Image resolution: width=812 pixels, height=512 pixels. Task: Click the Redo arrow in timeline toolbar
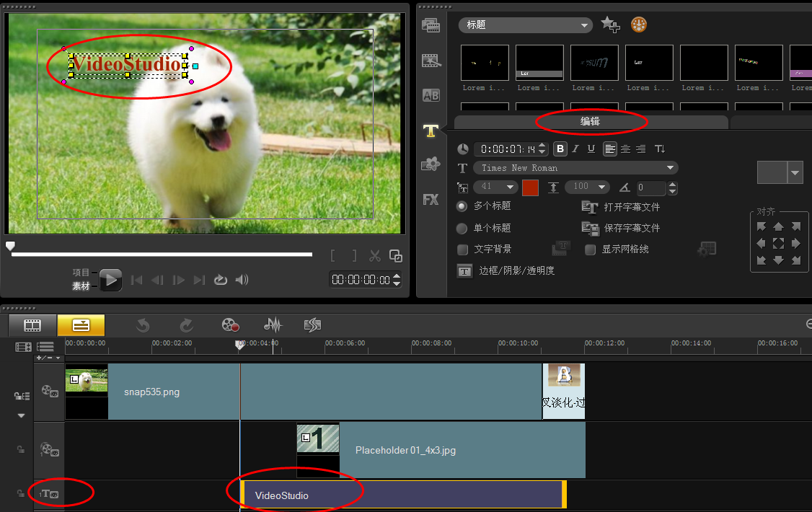187,325
